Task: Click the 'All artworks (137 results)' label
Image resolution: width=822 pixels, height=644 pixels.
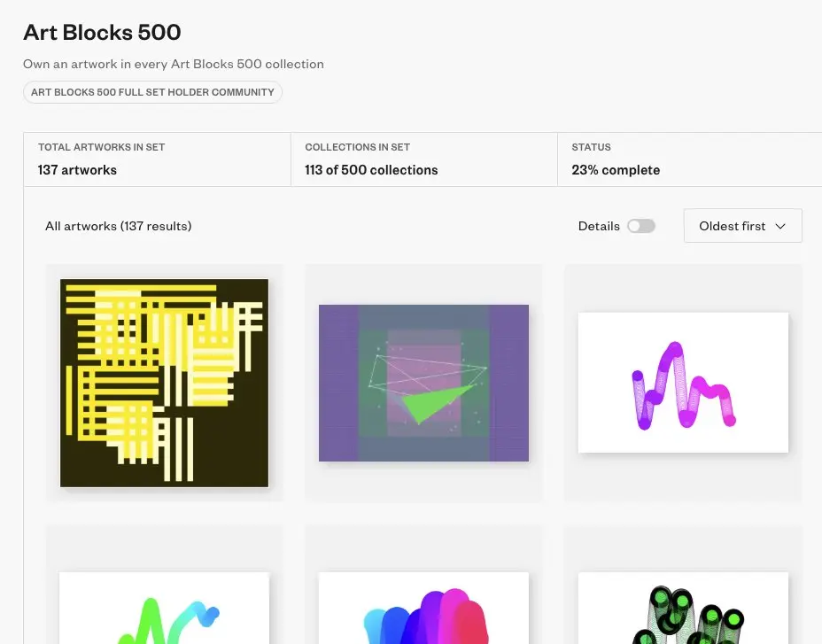Action: (119, 226)
